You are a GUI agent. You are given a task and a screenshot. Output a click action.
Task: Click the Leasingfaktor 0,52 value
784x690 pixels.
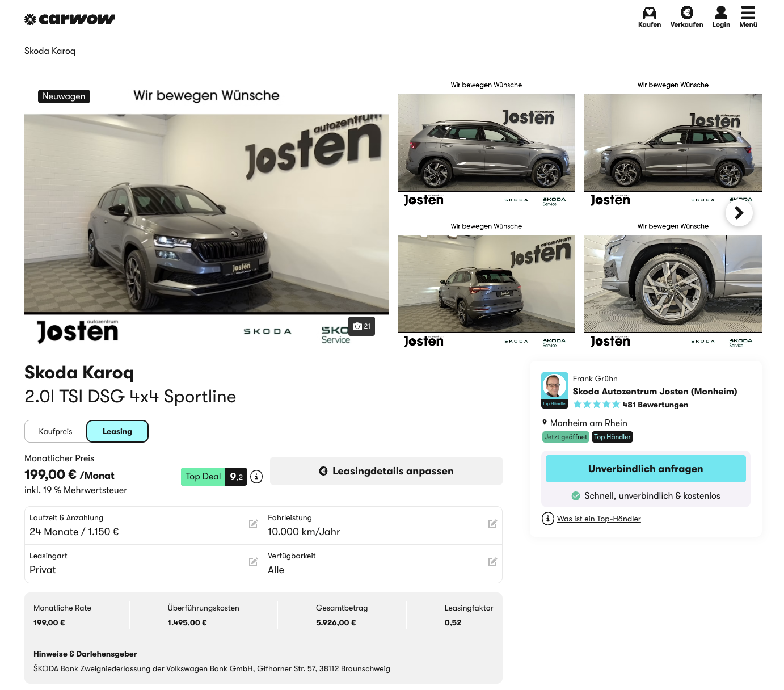tap(453, 622)
